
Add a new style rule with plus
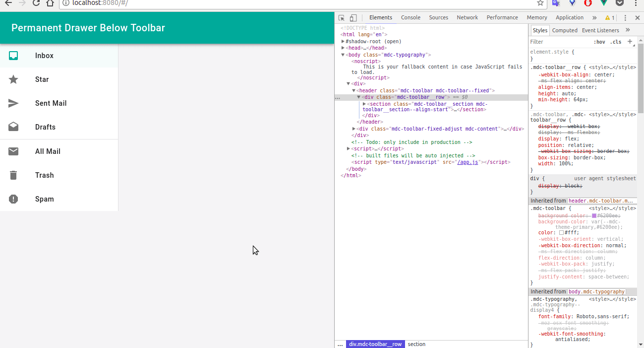click(x=630, y=42)
